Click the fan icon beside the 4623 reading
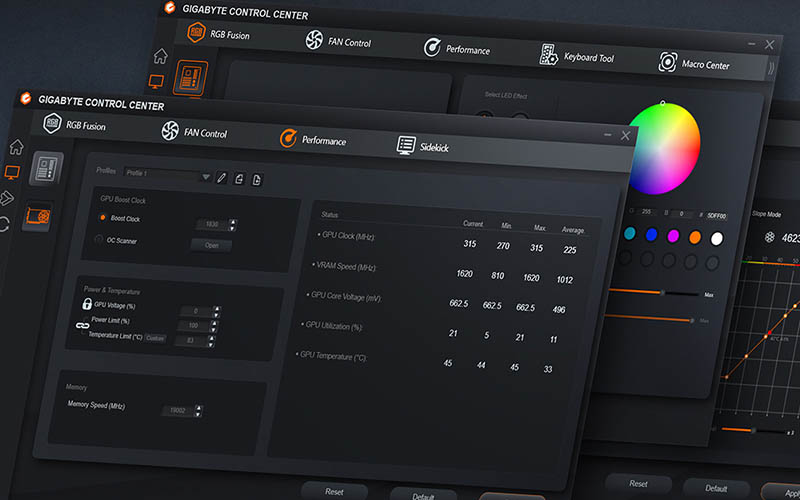The width and height of the screenshot is (800, 500). coord(769,237)
